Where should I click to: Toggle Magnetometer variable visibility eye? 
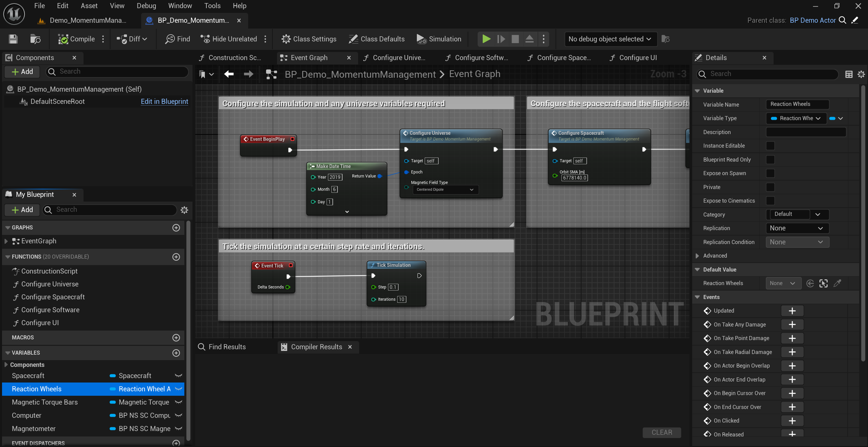click(179, 429)
